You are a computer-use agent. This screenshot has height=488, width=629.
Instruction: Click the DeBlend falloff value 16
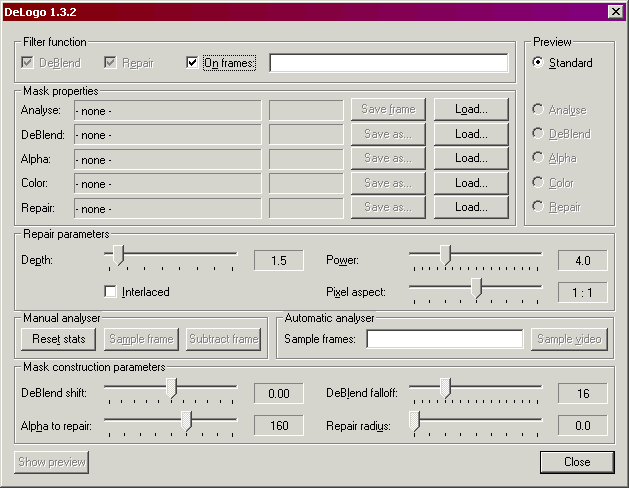coord(582,393)
